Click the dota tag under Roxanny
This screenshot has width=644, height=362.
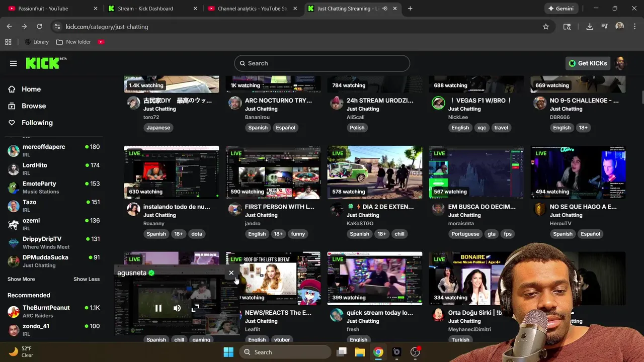tap(197, 234)
